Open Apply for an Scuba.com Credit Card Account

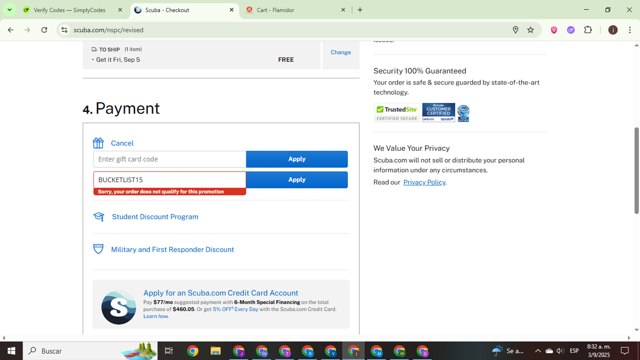(x=220, y=293)
